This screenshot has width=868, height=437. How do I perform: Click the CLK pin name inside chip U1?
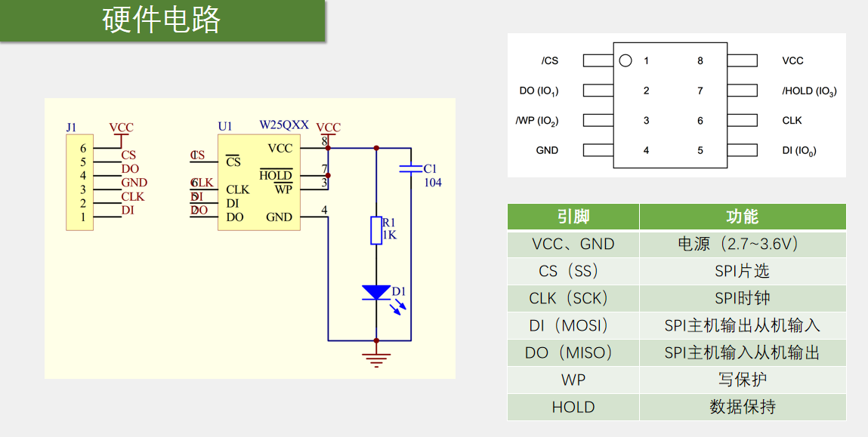point(237,189)
